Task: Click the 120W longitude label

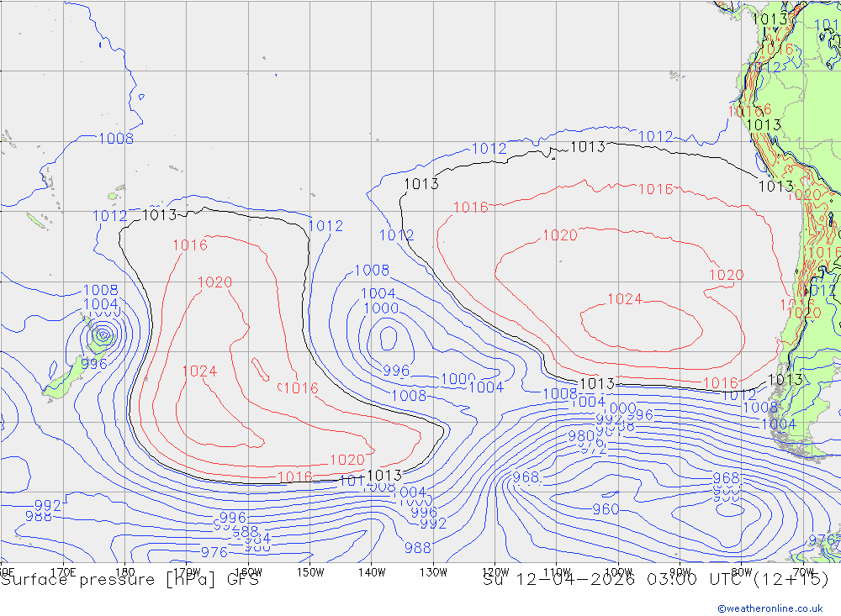Action: pyautogui.click(x=495, y=572)
